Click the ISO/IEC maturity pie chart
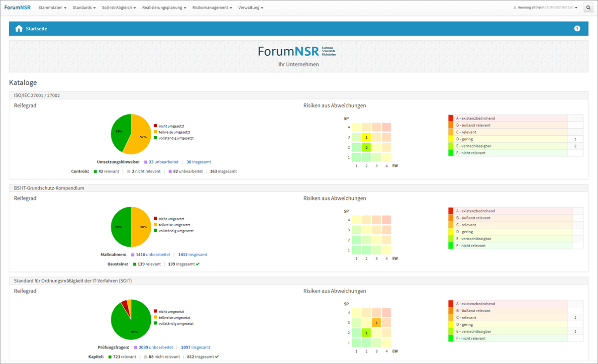 pos(130,134)
